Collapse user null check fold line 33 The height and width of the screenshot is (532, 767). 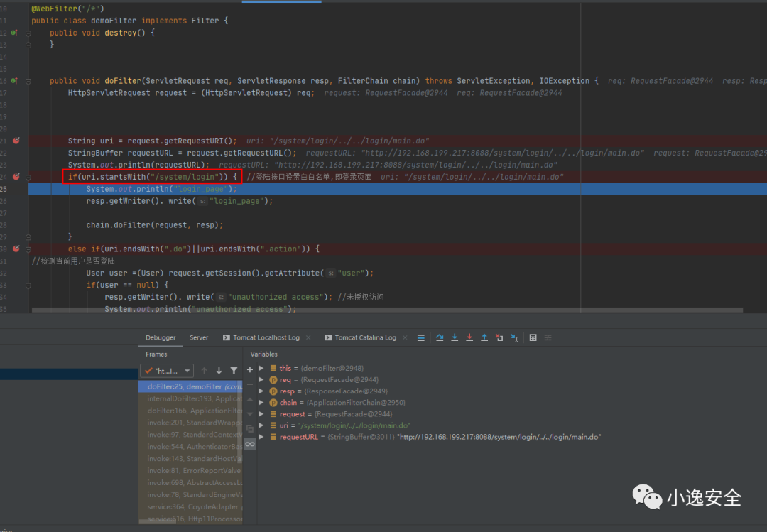click(28, 286)
